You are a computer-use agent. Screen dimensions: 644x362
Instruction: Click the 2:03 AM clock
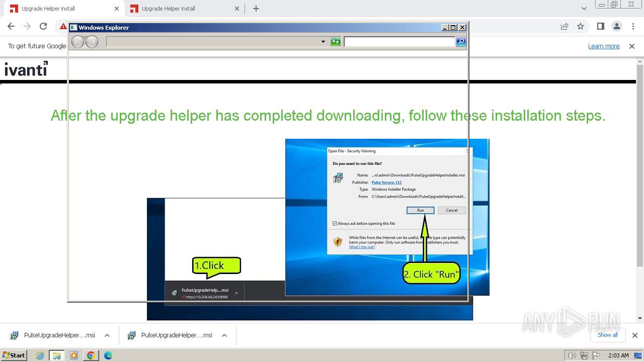(x=618, y=355)
